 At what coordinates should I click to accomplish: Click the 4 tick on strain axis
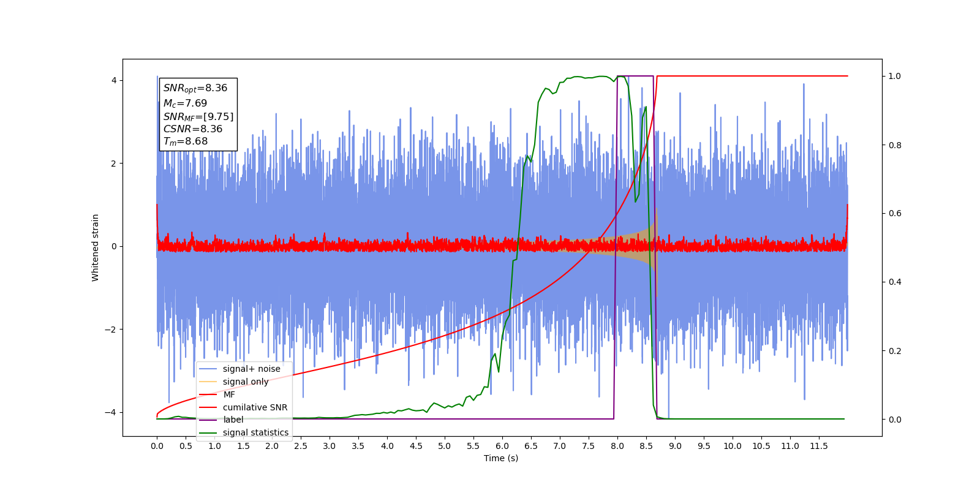(114, 81)
